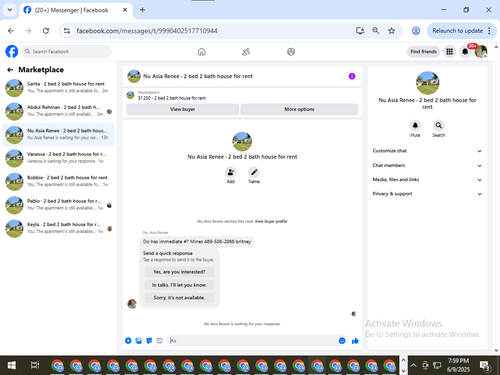
Task: Search in conversation using magnifier icon
Action: coord(439,125)
